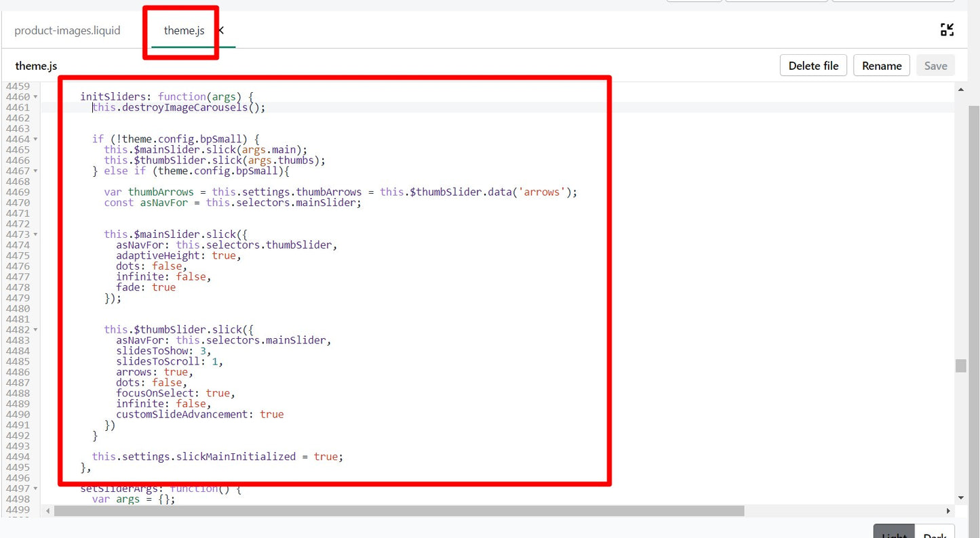Switch to the product-images.liquid tab
Screen dimensions: 980x538
(67, 30)
